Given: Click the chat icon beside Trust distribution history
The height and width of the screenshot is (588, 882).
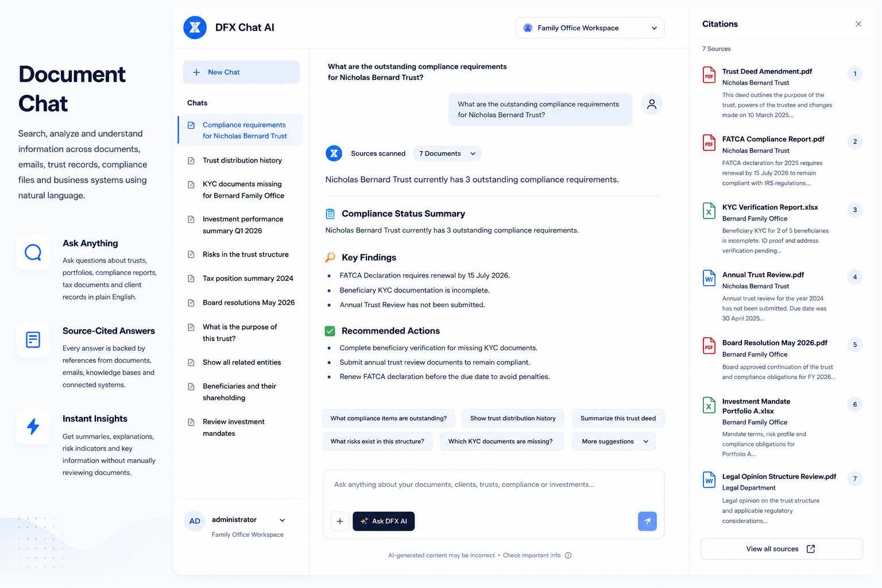Looking at the screenshot, I should tap(191, 161).
